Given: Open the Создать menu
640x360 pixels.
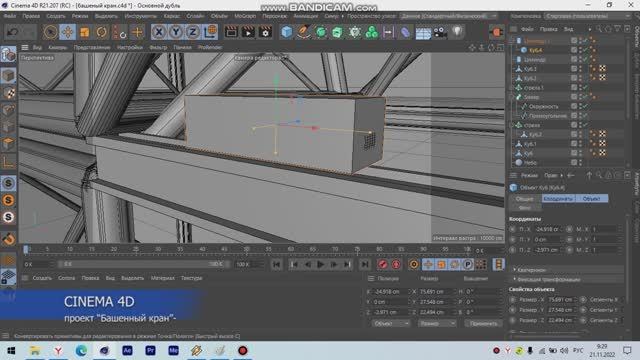Looking at the screenshot, I should (x=56, y=16).
